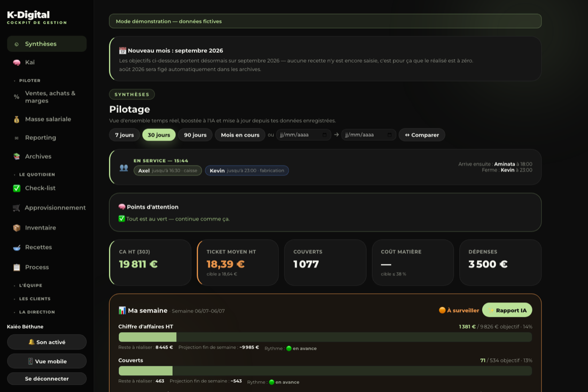
Task: Select the 7 jours period
Action: 125,135
